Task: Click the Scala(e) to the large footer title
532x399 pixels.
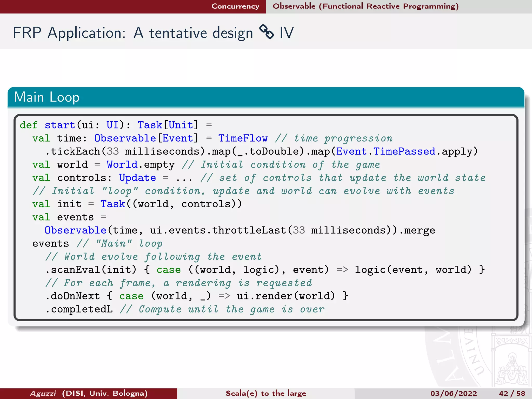Action: [266, 393]
